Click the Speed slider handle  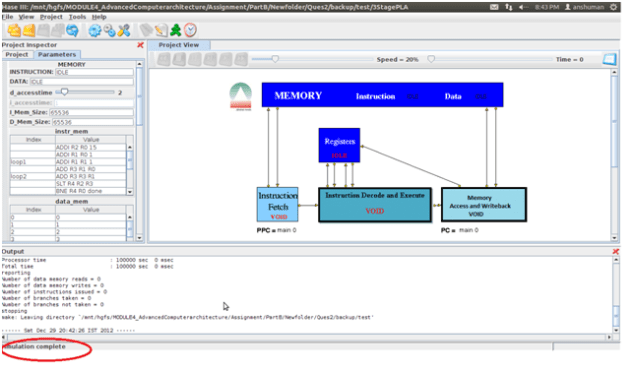275,59
